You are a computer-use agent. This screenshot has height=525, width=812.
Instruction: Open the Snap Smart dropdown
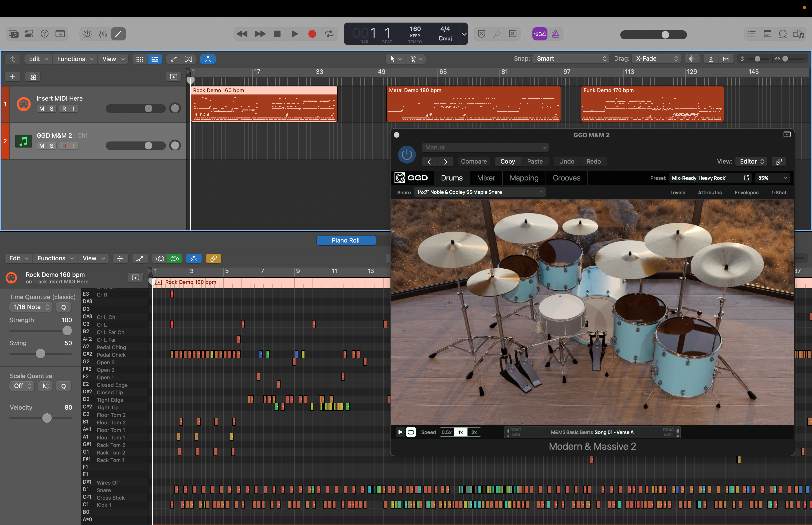[571, 59]
